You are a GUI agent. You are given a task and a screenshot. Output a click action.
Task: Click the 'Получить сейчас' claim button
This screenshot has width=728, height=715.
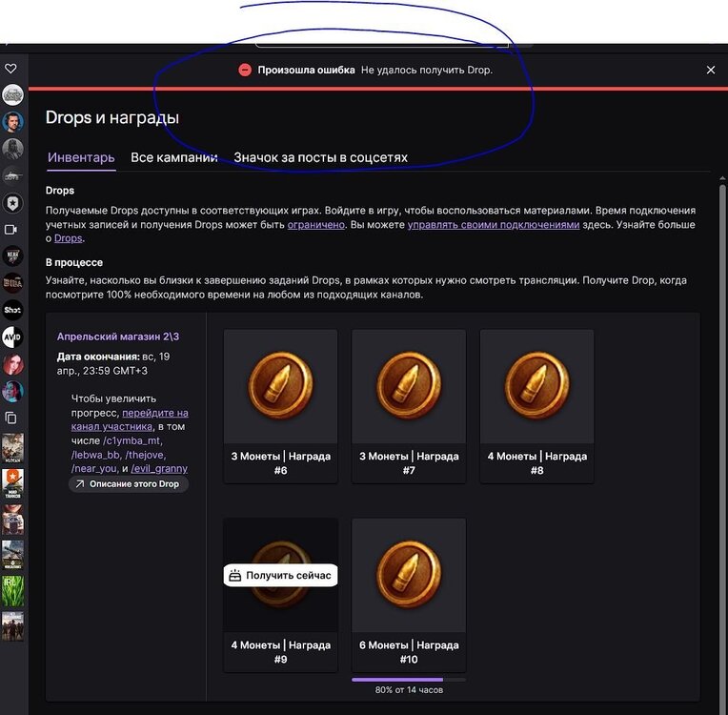tap(280, 575)
